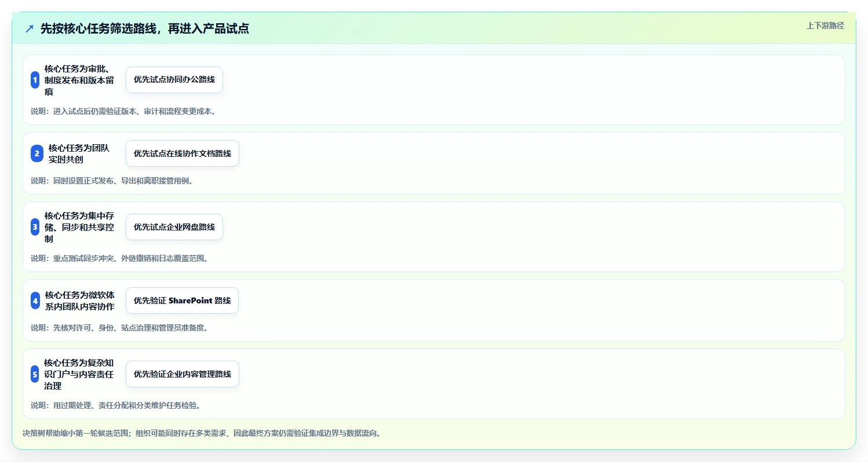Click the title 先按核心任务筛选路线，再进入产品试点
868x462 pixels.
145,28
